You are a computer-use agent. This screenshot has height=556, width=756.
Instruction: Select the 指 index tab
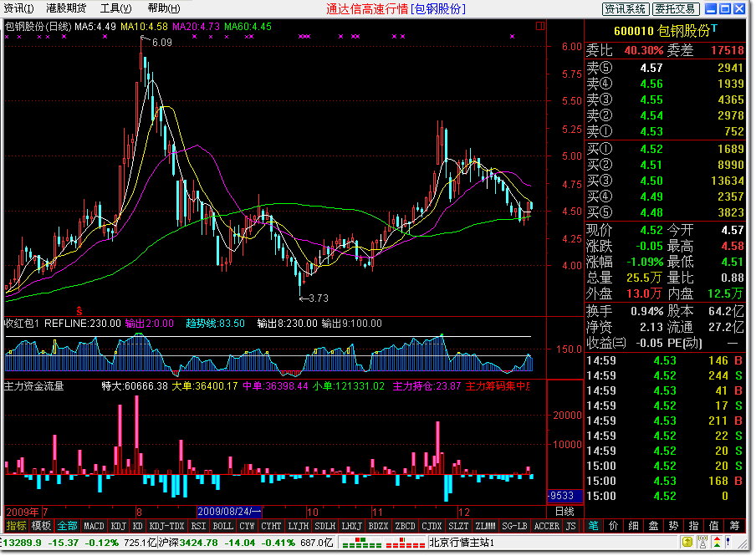(694, 526)
